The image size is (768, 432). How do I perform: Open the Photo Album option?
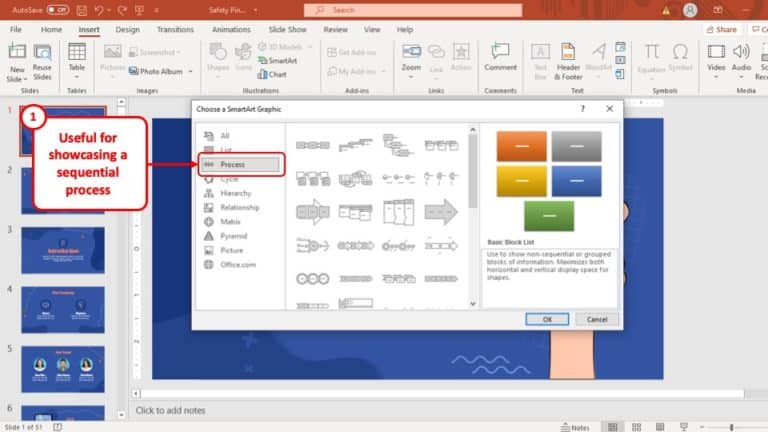click(x=156, y=72)
